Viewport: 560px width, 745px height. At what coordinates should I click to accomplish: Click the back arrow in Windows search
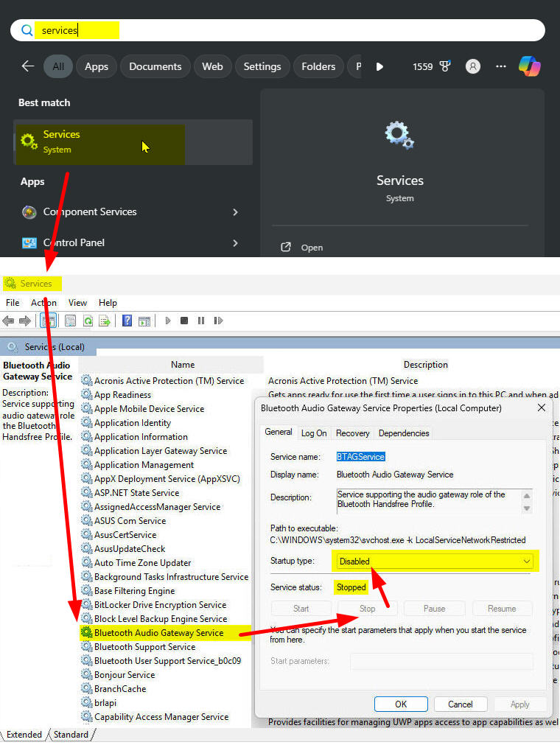28,66
